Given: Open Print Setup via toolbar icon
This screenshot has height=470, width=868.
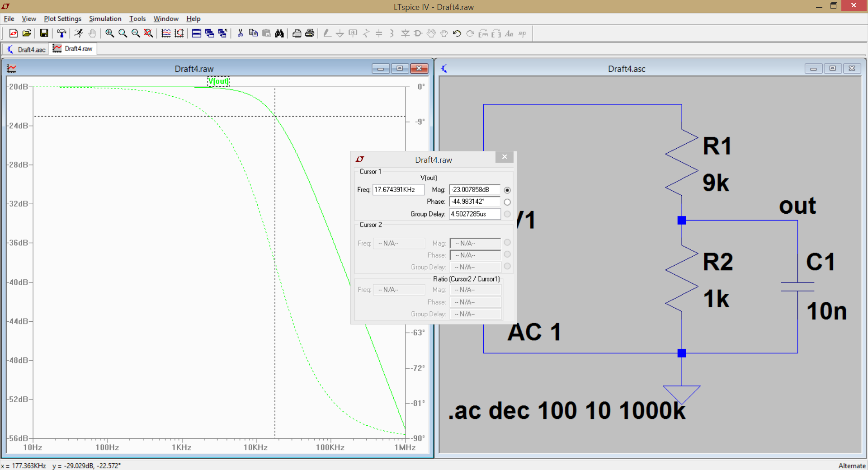Looking at the screenshot, I should coord(297,33).
